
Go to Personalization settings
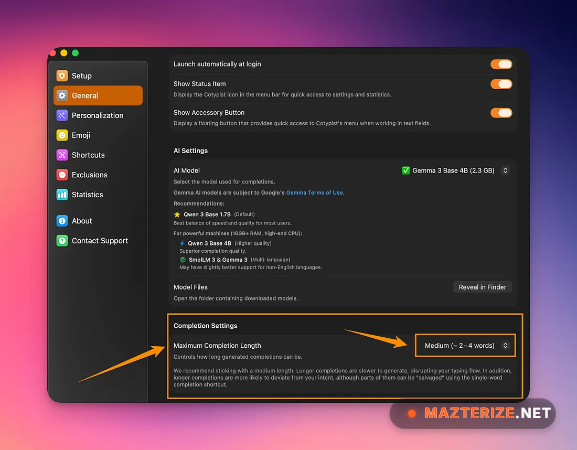pyautogui.click(x=98, y=115)
